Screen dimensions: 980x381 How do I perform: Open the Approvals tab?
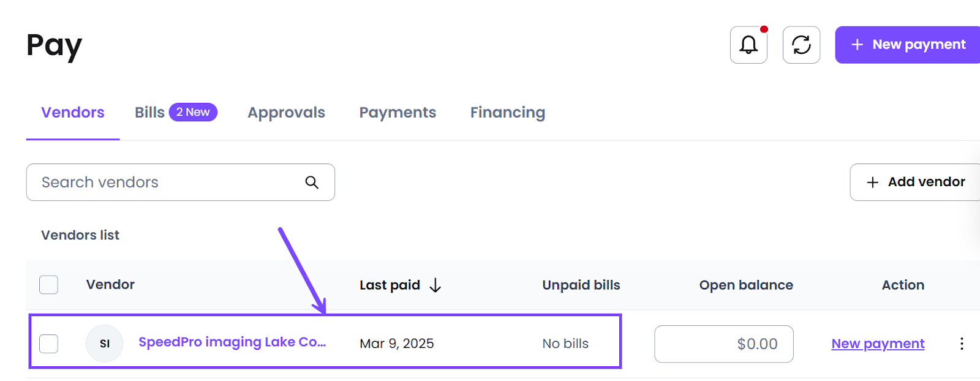[x=286, y=113]
